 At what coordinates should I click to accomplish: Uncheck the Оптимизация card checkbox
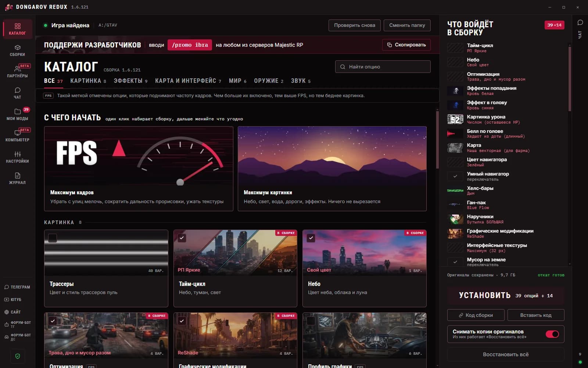tap(53, 321)
